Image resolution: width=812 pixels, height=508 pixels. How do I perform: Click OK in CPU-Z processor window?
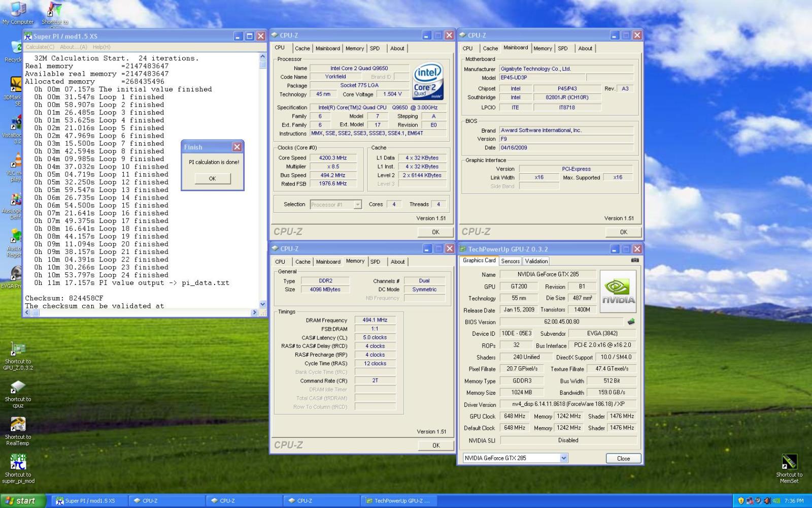pyautogui.click(x=435, y=232)
